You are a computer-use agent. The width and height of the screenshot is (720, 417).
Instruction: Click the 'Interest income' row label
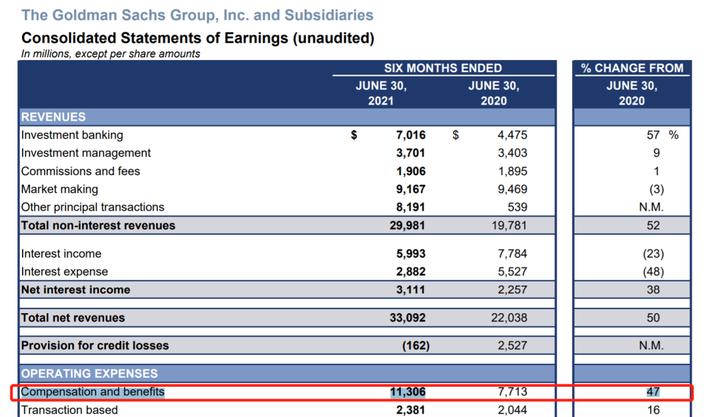click(x=61, y=254)
